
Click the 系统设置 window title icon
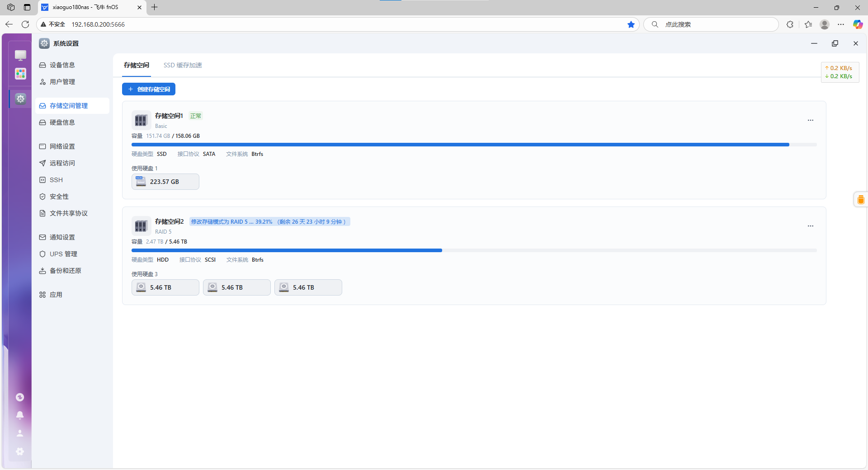coord(44,43)
